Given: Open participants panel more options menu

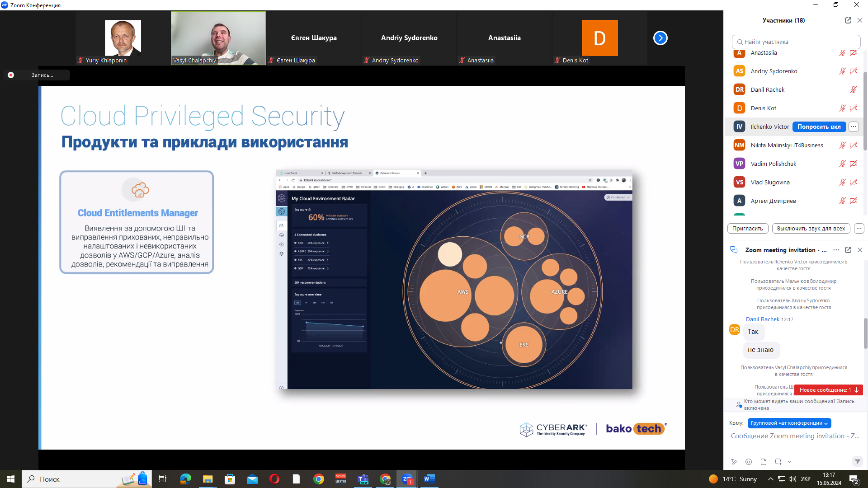Looking at the screenshot, I should [x=859, y=229].
